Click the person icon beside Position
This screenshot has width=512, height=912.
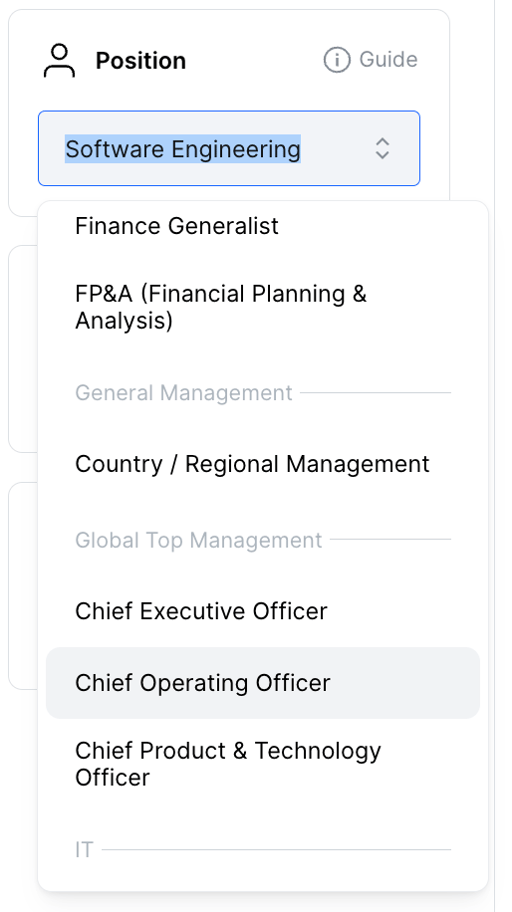coord(59,60)
